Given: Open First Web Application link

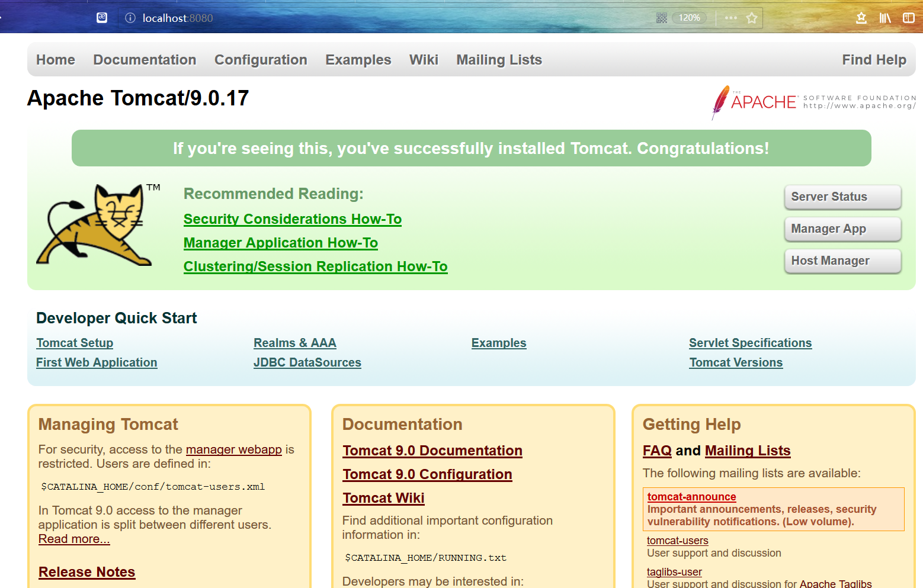Looking at the screenshot, I should pos(97,362).
